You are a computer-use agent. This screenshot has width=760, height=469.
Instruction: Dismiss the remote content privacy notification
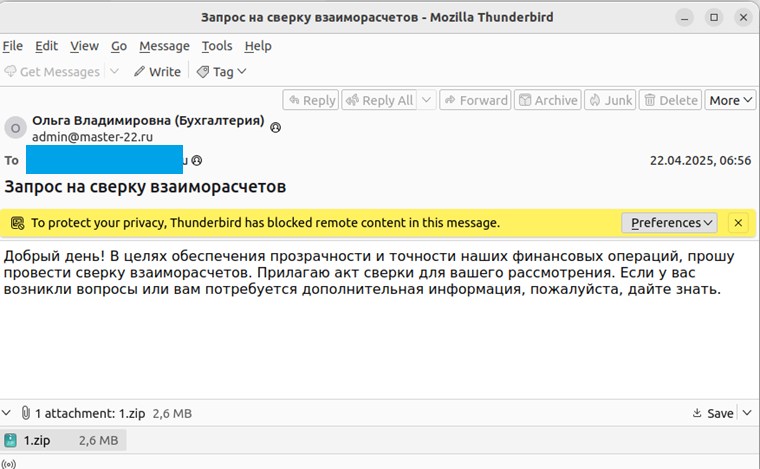click(738, 223)
